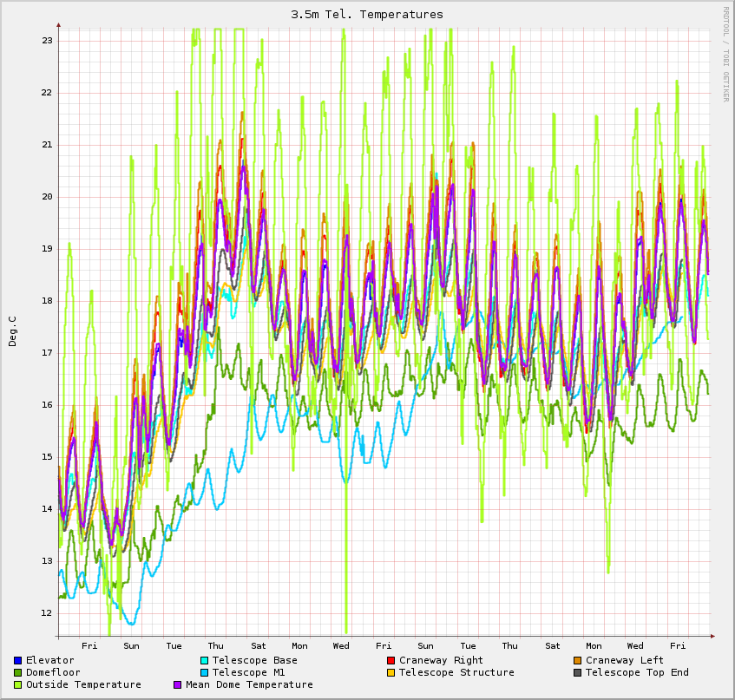
Task: Click the "3.5m Tel. Temperatures" chart title
Action: pos(367,15)
